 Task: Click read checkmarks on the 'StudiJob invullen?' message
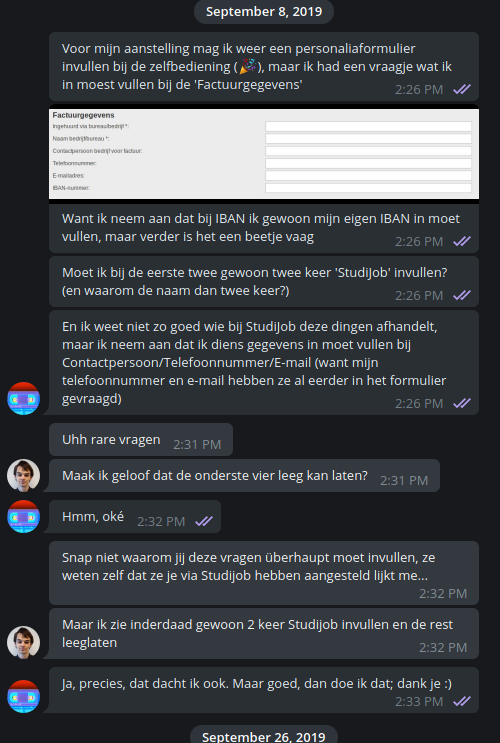point(462,295)
